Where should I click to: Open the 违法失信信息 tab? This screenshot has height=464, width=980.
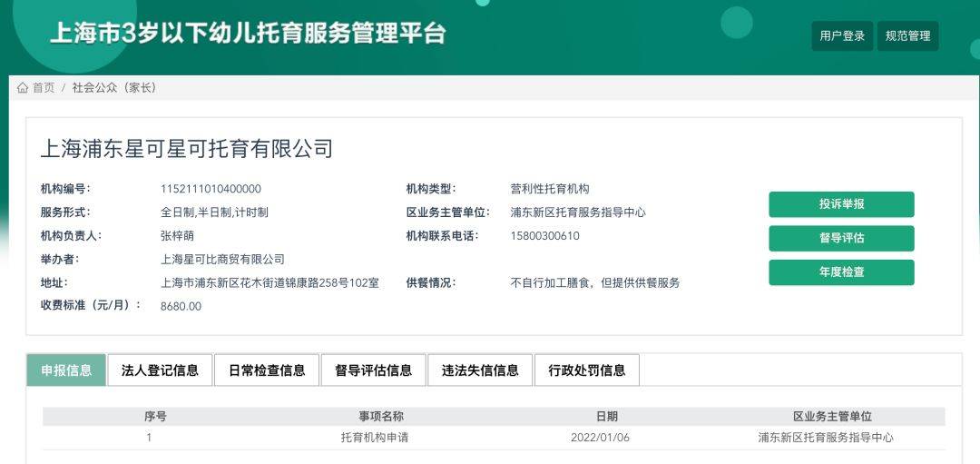tap(480, 370)
